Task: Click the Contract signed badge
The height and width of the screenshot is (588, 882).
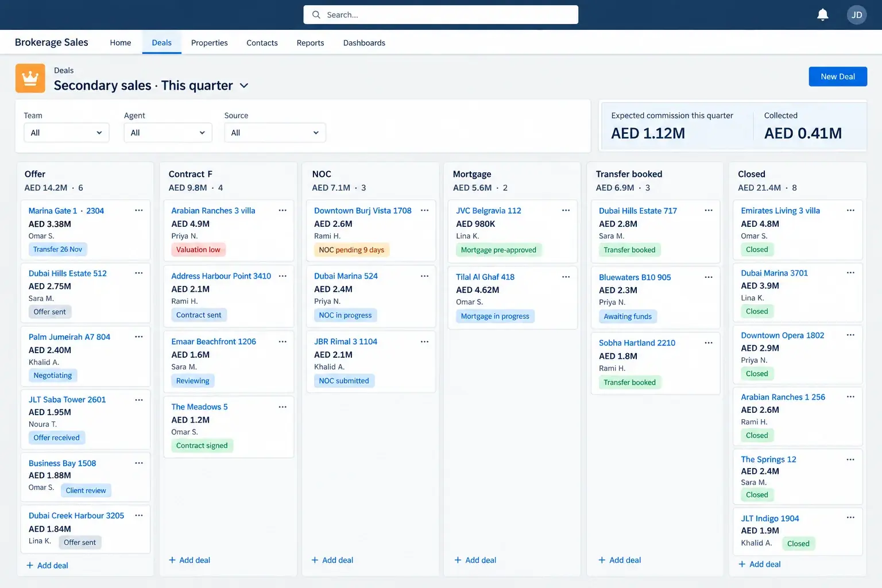Action: [x=202, y=446]
